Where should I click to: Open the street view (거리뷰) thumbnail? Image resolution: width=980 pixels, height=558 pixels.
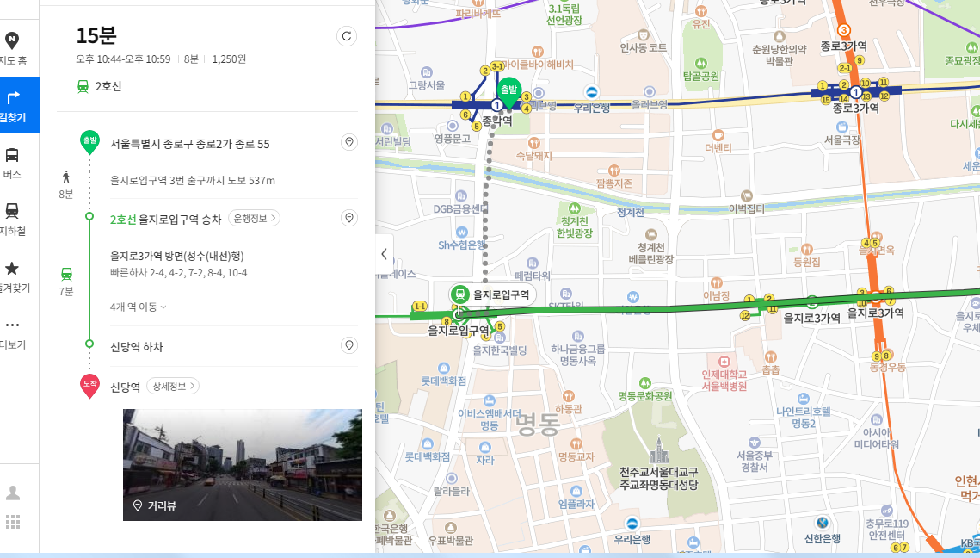coord(243,465)
